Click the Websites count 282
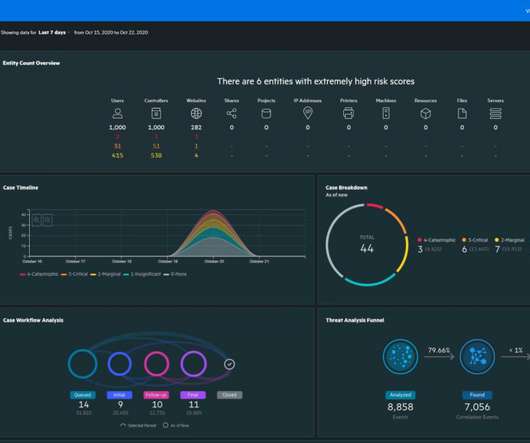 pos(196,127)
